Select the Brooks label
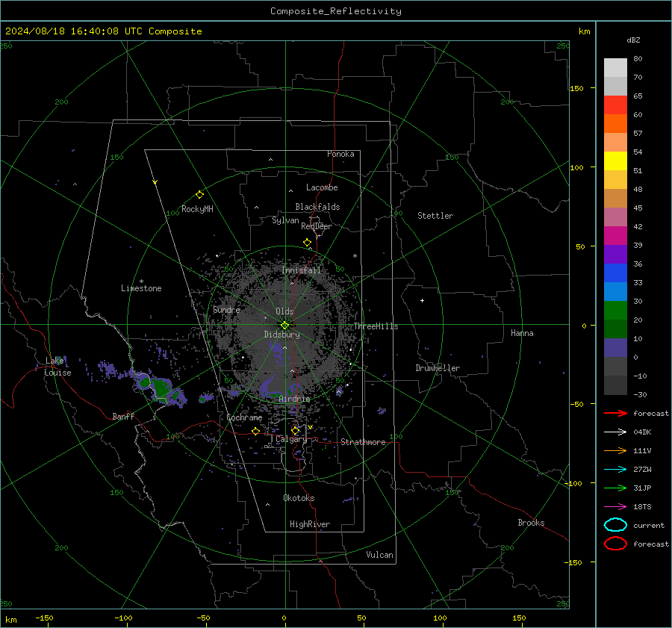 click(531, 523)
